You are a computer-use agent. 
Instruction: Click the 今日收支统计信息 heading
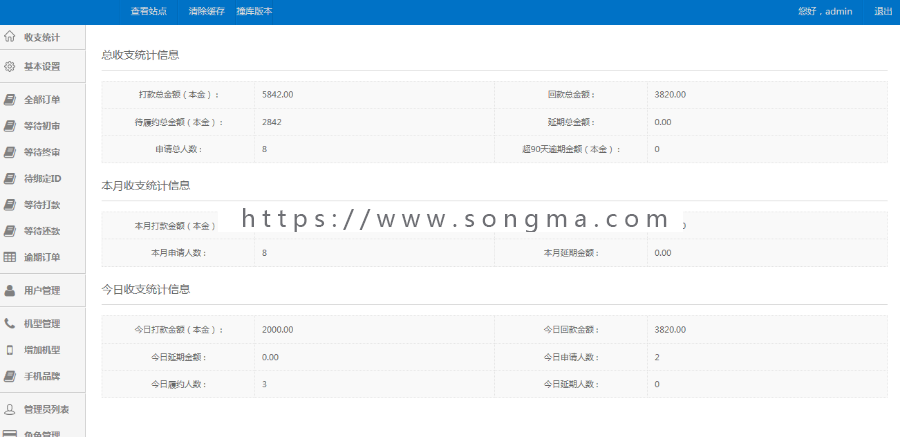tap(146, 289)
